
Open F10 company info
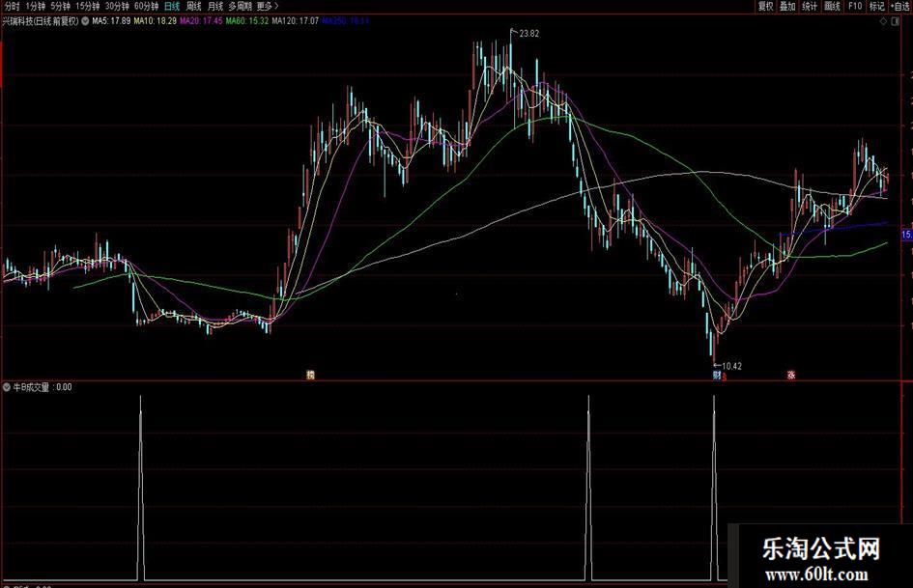(x=855, y=7)
